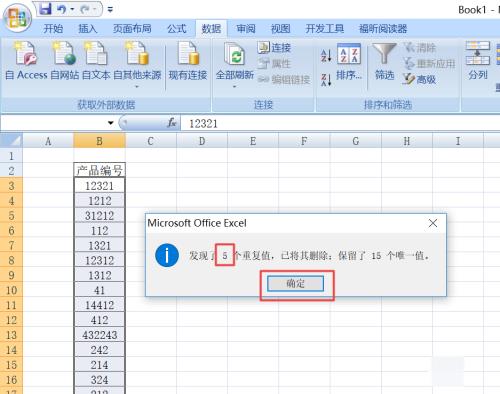Screen dimensions: 500x394
Task: Click the From Text (自文本) icon
Action: [x=96, y=54]
